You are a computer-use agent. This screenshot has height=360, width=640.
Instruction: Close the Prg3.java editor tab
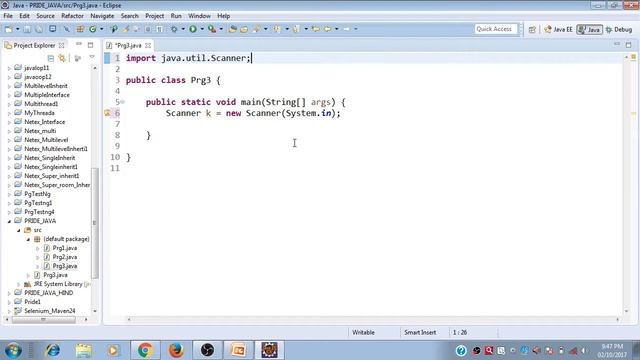tap(148, 45)
